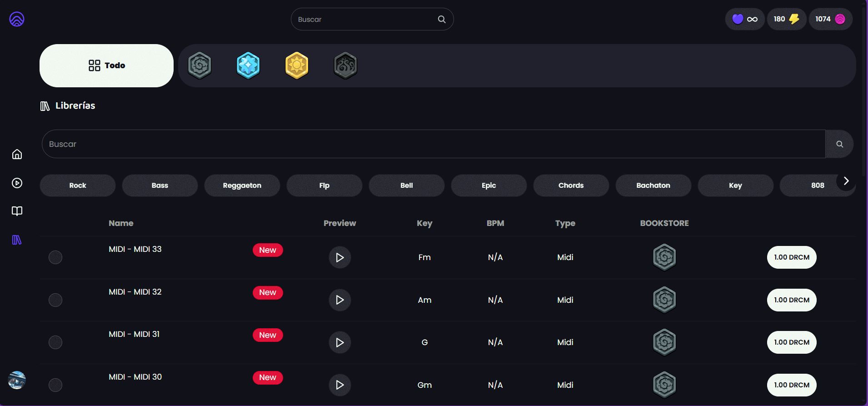
Task: Filter by the Reggaeton tag
Action: click(x=242, y=185)
